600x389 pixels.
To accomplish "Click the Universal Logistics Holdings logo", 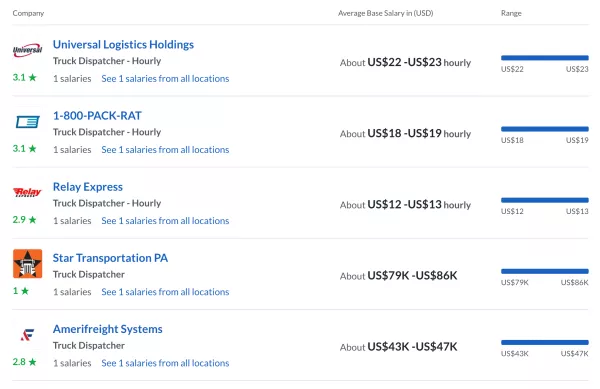I will 28,50.
